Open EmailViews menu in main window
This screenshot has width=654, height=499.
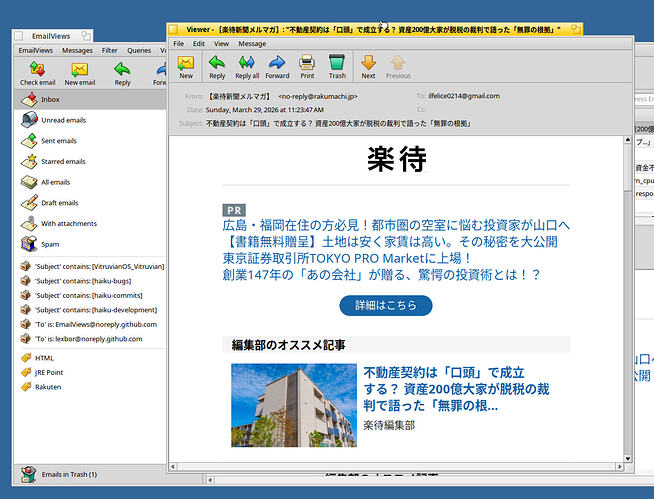tap(35, 50)
